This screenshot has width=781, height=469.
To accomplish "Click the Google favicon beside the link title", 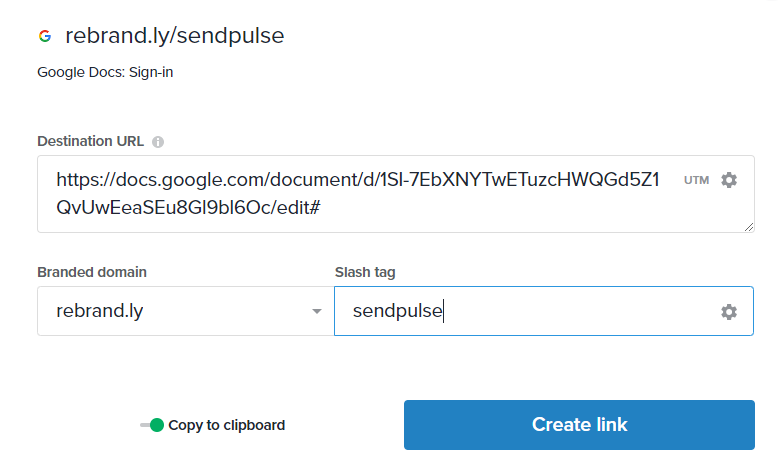I will pos(44,36).
